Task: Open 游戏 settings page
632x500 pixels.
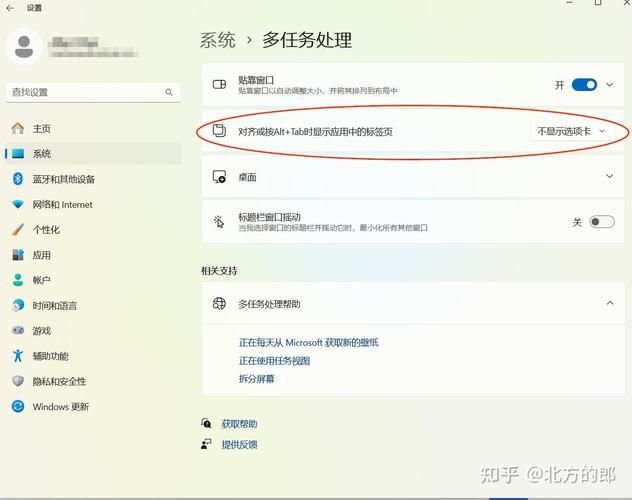Action: click(93, 330)
